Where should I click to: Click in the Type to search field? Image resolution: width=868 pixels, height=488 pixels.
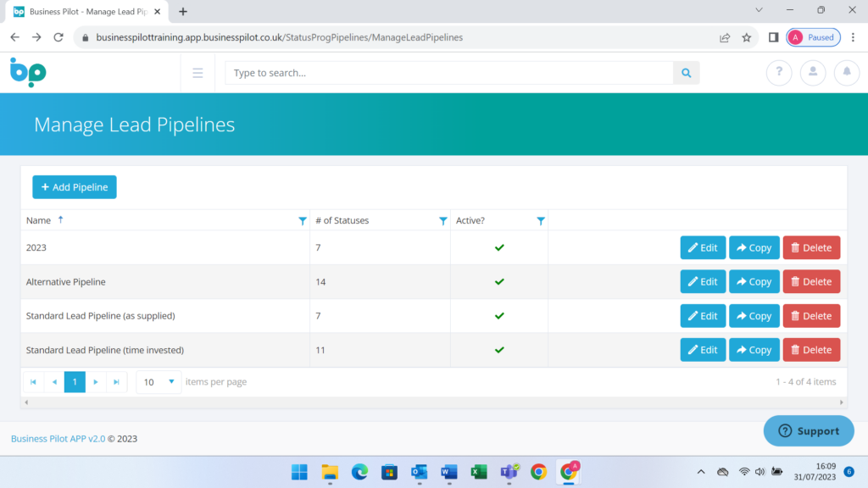pos(449,73)
